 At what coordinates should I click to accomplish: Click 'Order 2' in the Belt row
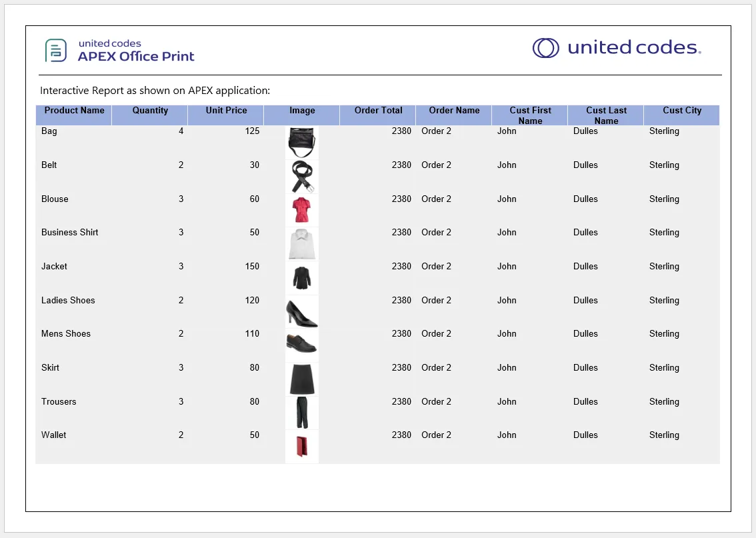click(437, 165)
